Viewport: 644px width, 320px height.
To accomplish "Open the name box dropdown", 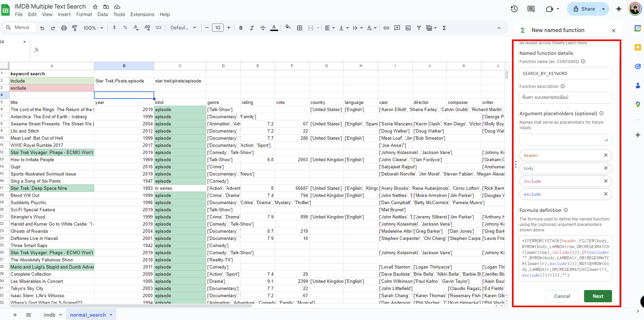I will (25, 42).
